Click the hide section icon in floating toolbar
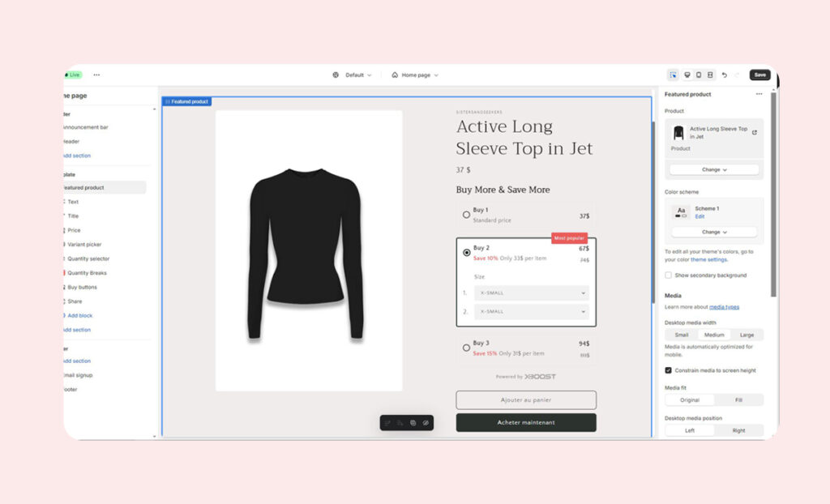830x504 pixels. point(426,423)
